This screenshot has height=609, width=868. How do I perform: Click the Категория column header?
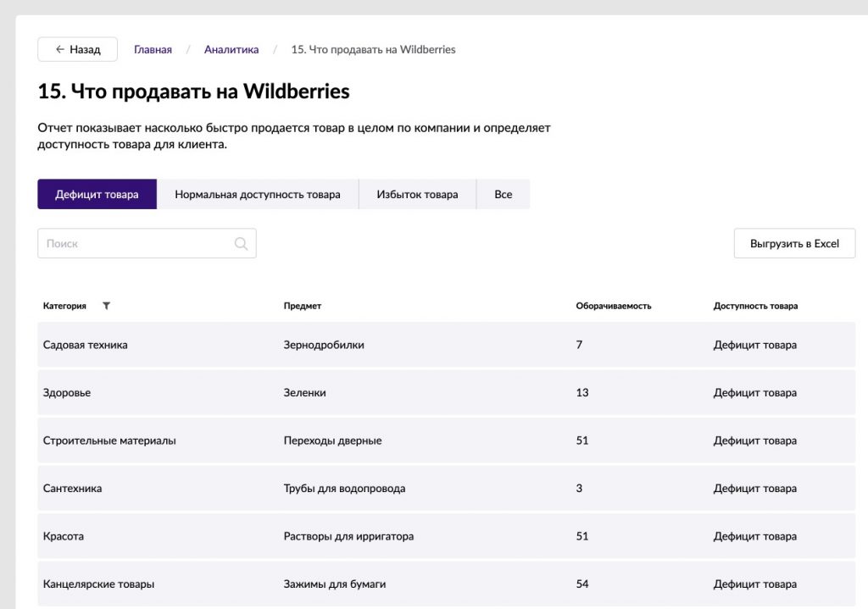click(x=64, y=306)
